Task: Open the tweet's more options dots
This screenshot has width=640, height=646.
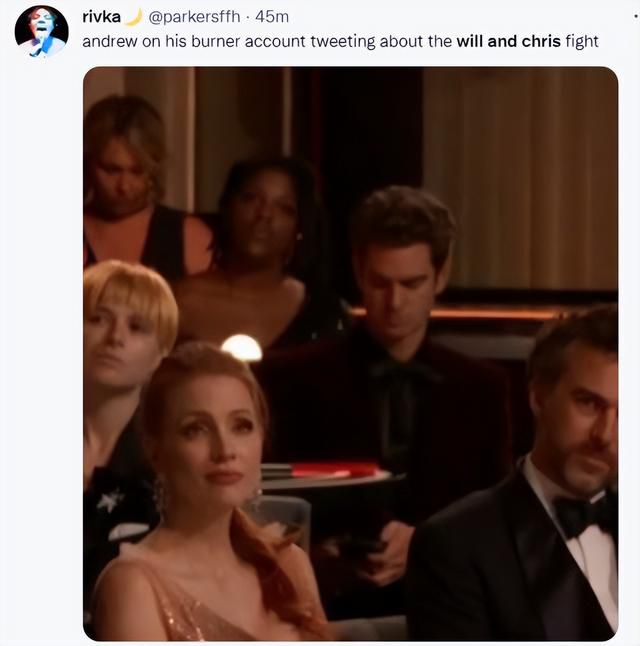Action: coord(636,16)
